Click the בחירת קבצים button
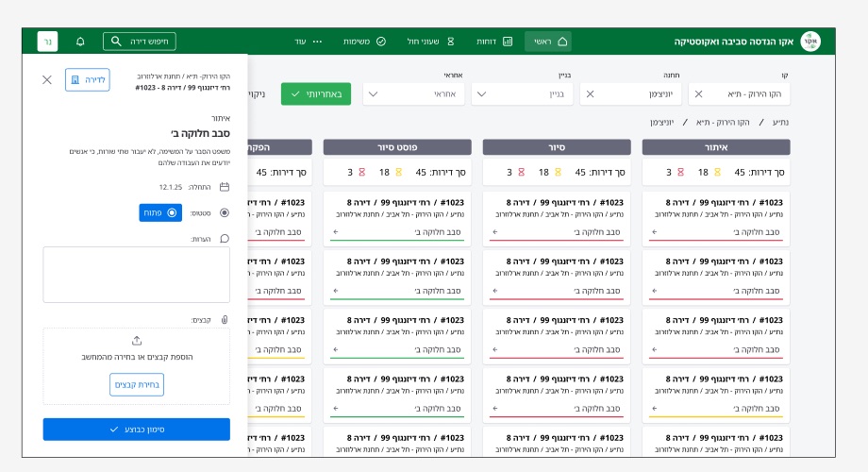Image resolution: width=868 pixels, height=472 pixels. 137,384
